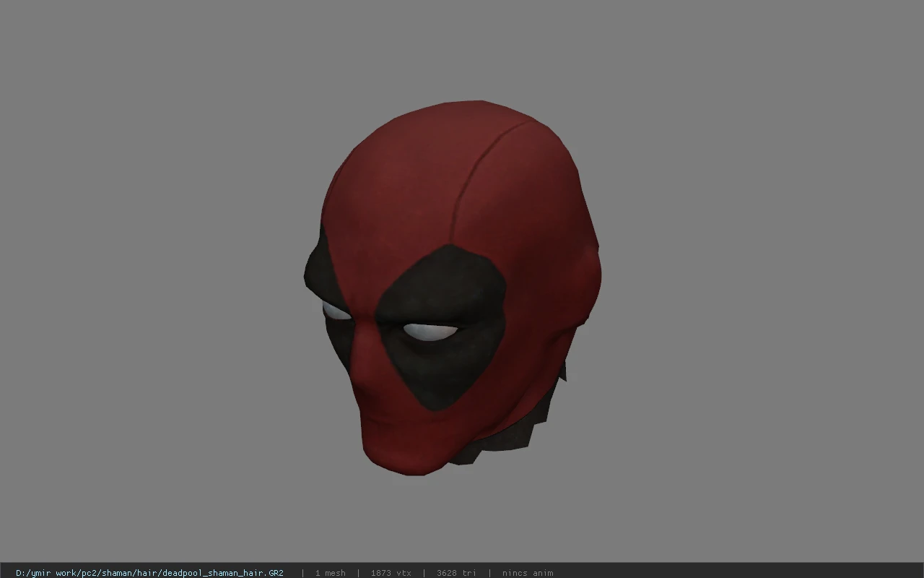
Task: Select the Deadpool mask model in viewport
Action: click(x=453, y=288)
